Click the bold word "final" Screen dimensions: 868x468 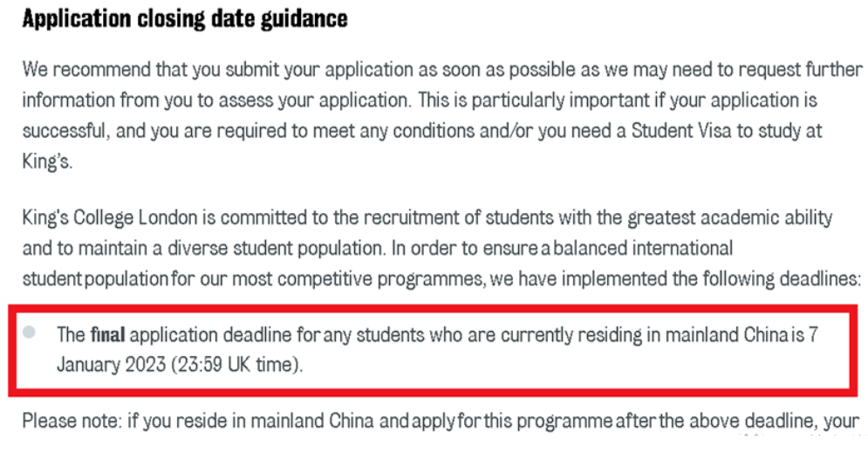click(x=107, y=334)
